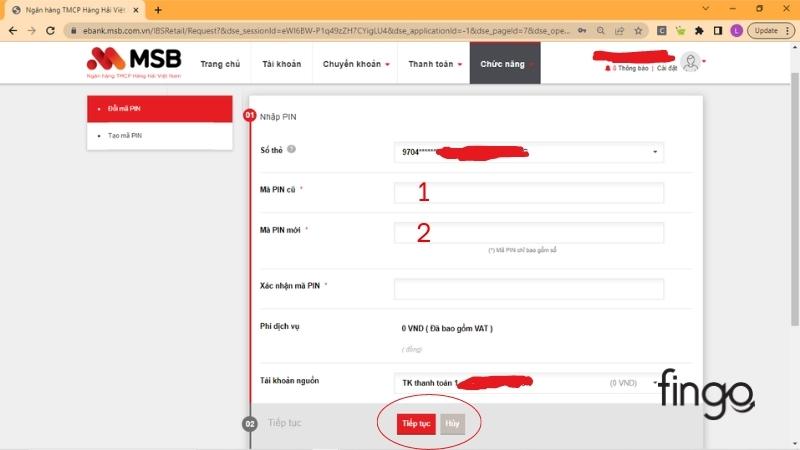The image size is (800, 450).
Task: Open the saved password key icon
Action: 582,31
